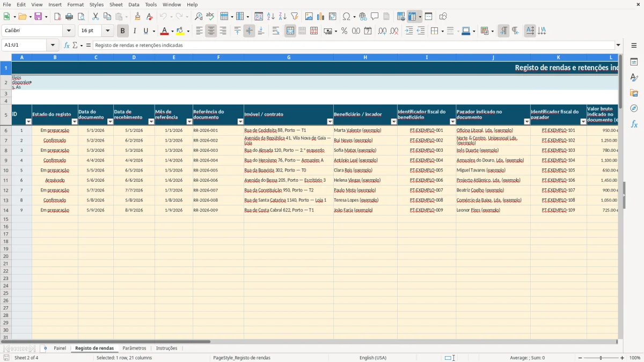Open the Sheet menu

tap(116, 4)
